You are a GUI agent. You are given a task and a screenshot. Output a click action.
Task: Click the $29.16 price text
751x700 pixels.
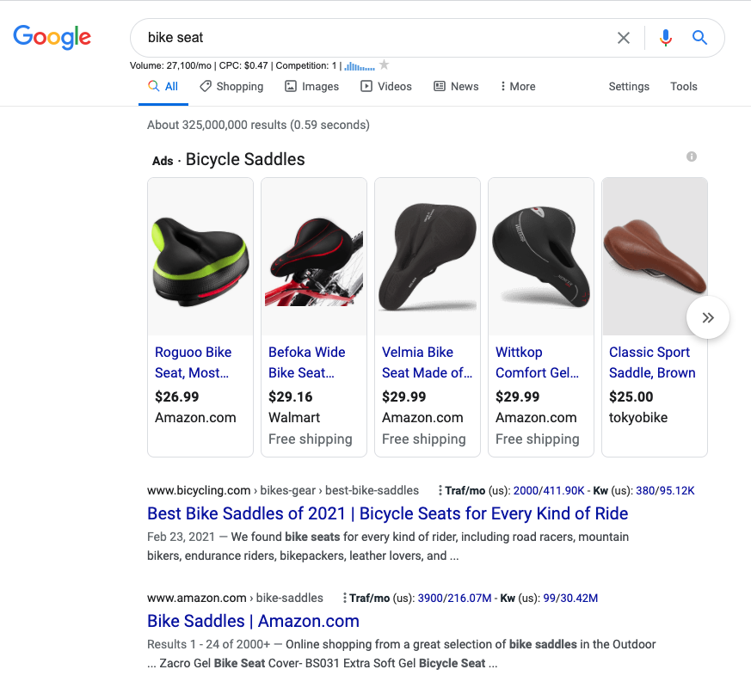pos(290,397)
